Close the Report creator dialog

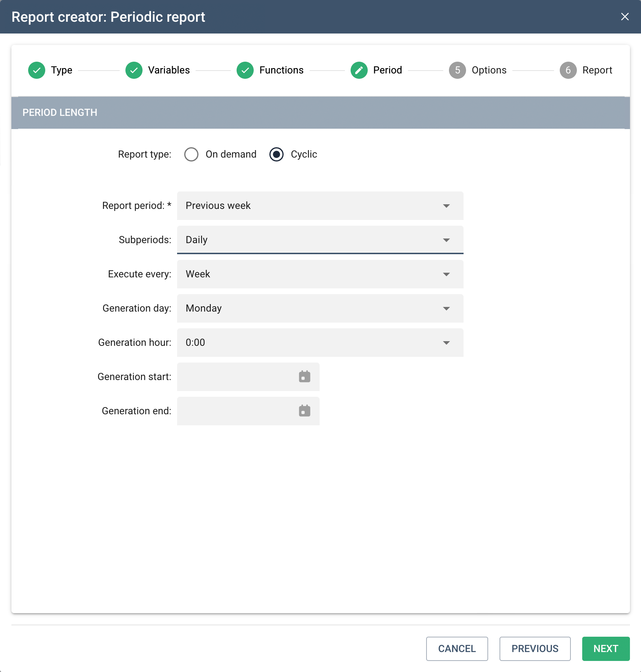pyautogui.click(x=625, y=17)
